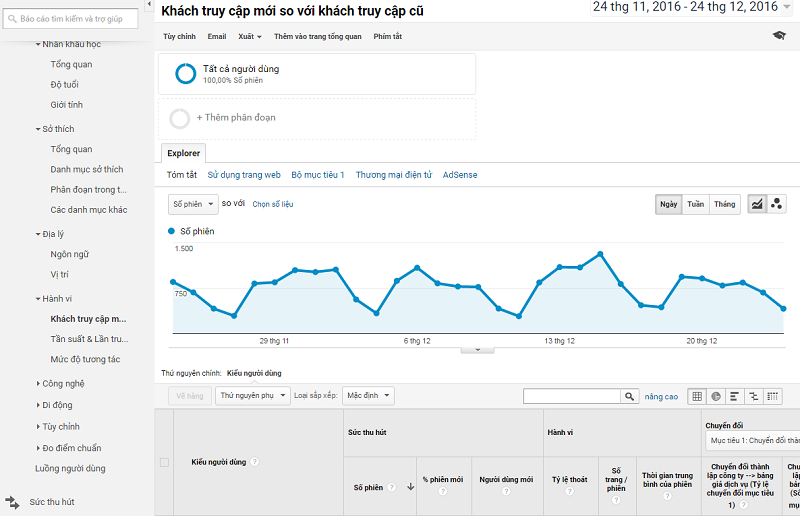The width and height of the screenshot is (800, 516).
Task: Select the data table view icon
Action: click(697, 396)
